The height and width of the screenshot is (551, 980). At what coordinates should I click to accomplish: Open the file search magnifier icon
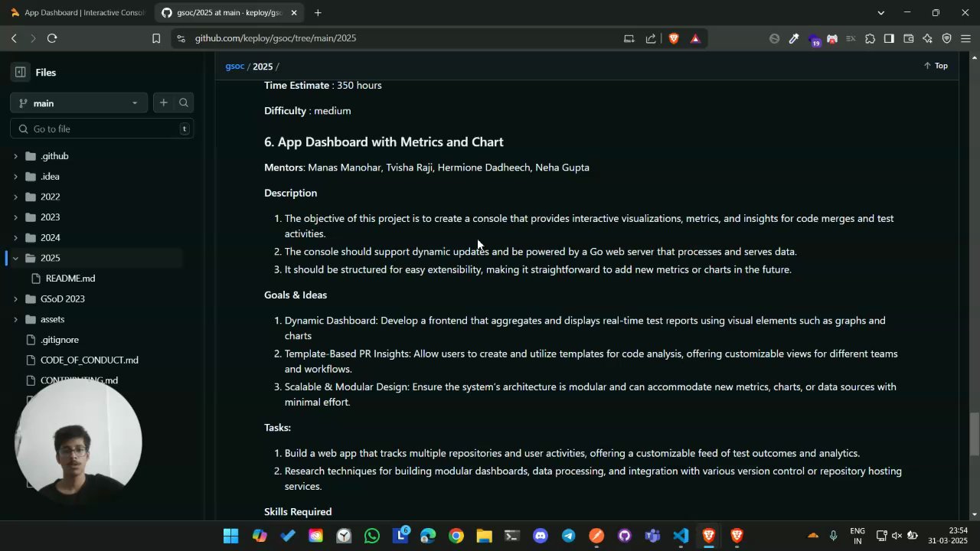pos(184,103)
